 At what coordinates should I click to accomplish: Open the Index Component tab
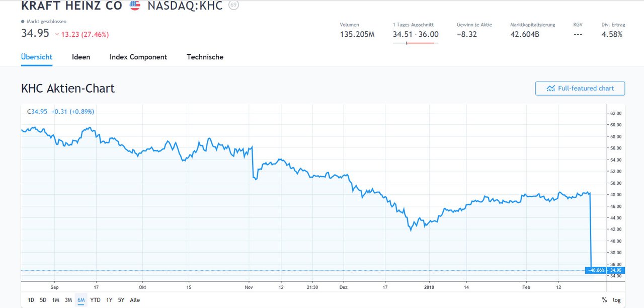(x=138, y=57)
